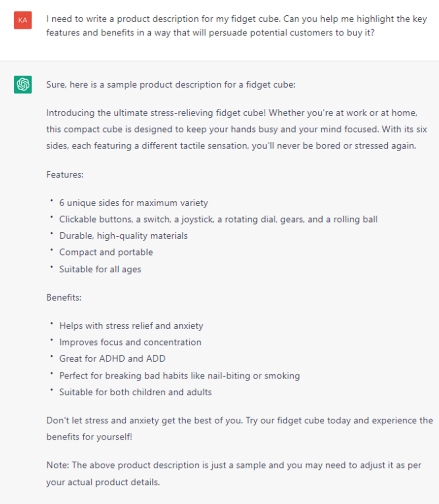Click the "Suitable for both children and adults" bullet

click(135, 392)
